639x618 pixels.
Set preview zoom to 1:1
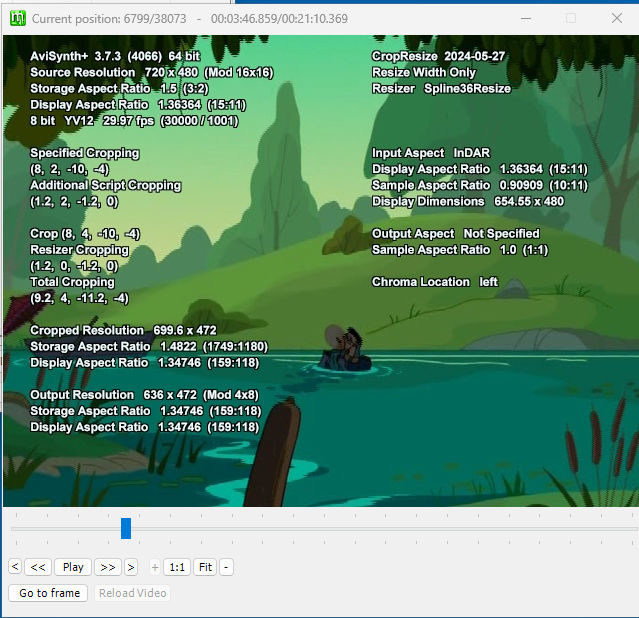point(177,567)
